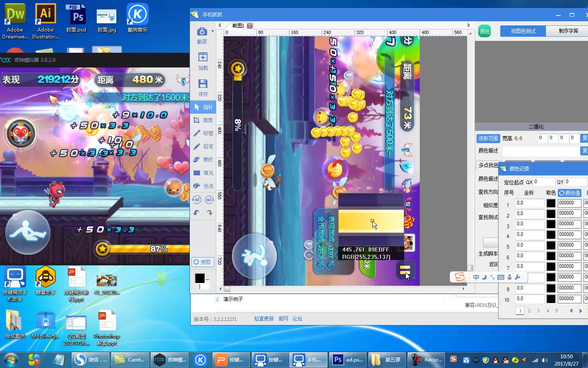Image resolution: width=588 pixels, height=368 pixels.
Task: Click the next page arrow in color records
Action: coord(581,311)
